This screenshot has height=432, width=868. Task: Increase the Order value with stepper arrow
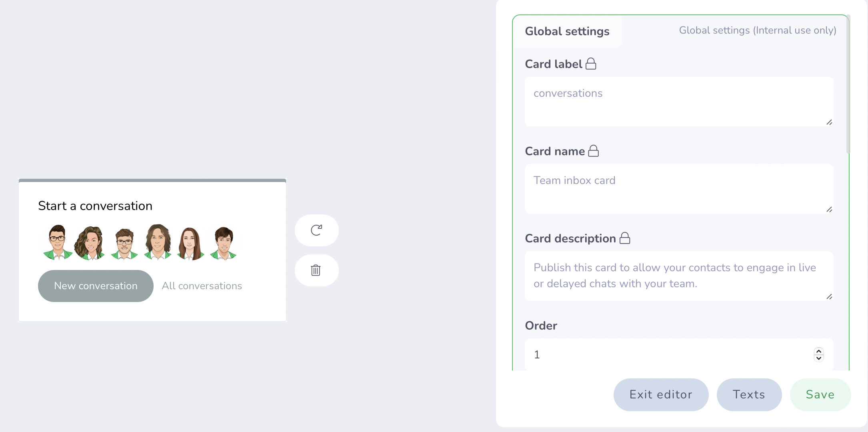click(819, 351)
